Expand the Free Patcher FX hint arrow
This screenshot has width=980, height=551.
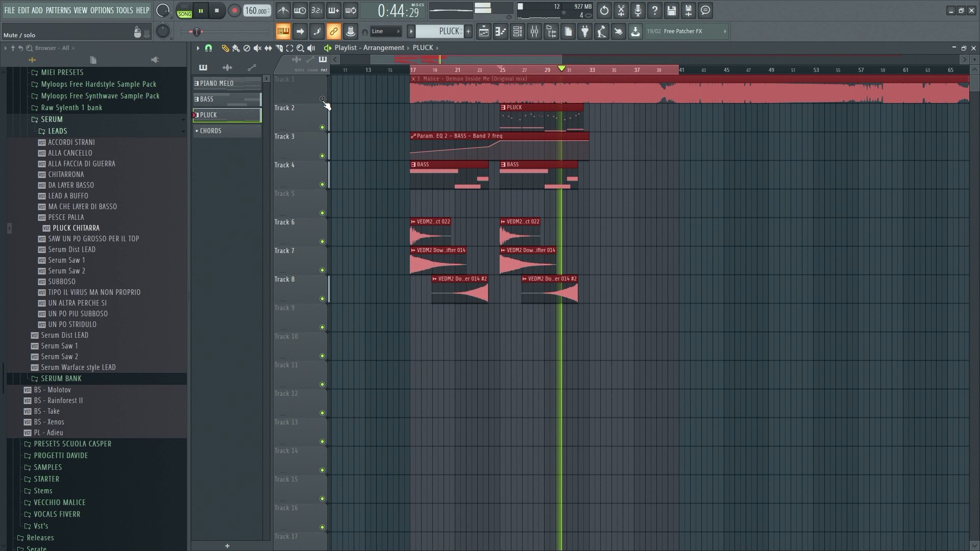click(725, 32)
